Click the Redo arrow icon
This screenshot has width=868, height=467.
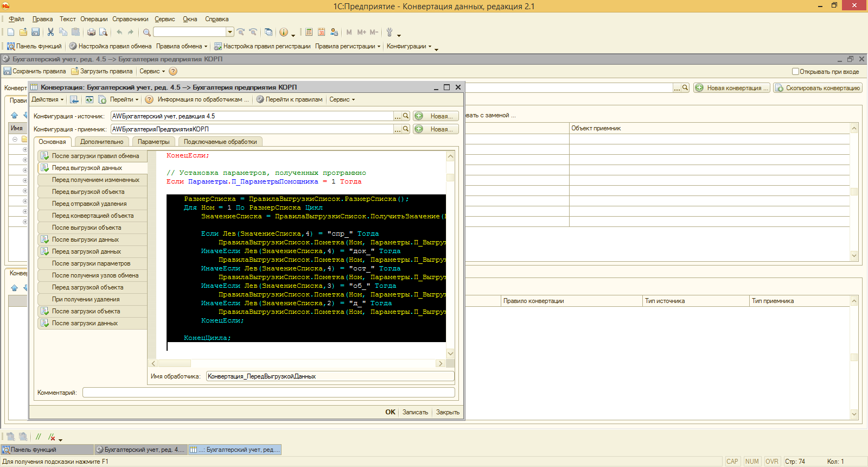[x=131, y=32]
